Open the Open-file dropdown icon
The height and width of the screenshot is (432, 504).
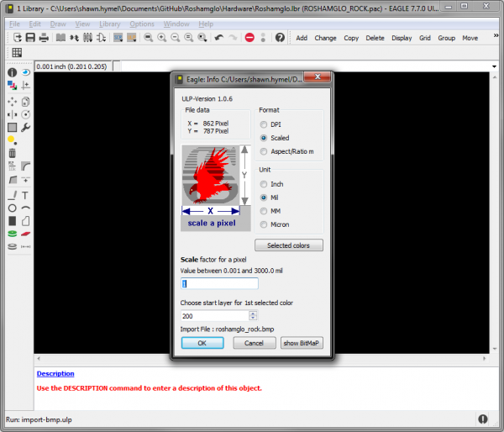(18, 38)
